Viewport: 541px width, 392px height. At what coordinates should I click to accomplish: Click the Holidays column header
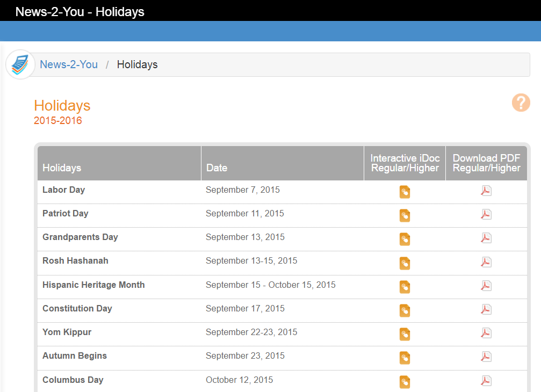(119, 163)
